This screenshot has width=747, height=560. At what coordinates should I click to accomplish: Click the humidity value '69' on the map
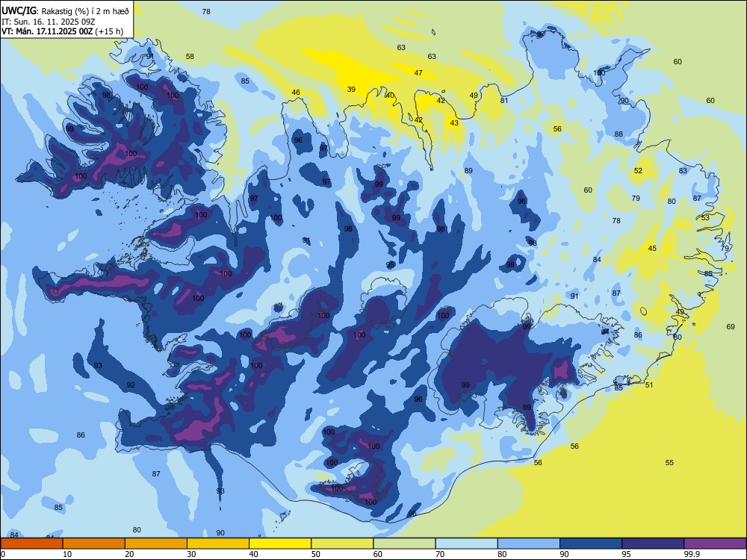point(731,327)
